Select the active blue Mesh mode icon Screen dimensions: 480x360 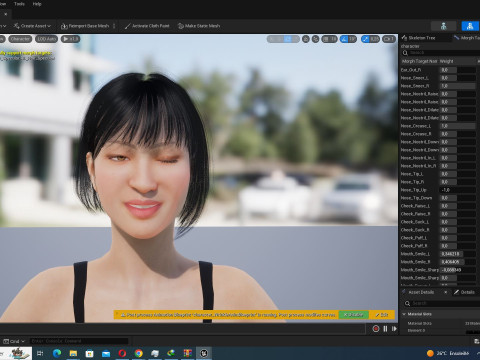pos(470,26)
